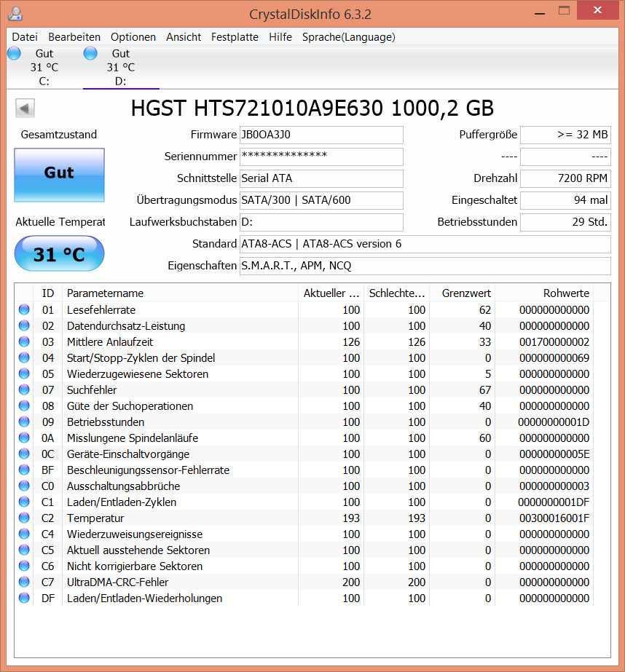Open the Bearbeiten menu
The image size is (625, 672).
[x=74, y=37]
